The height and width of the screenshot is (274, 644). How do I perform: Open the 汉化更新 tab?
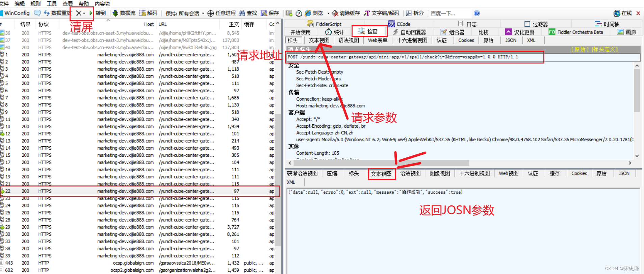520,32
